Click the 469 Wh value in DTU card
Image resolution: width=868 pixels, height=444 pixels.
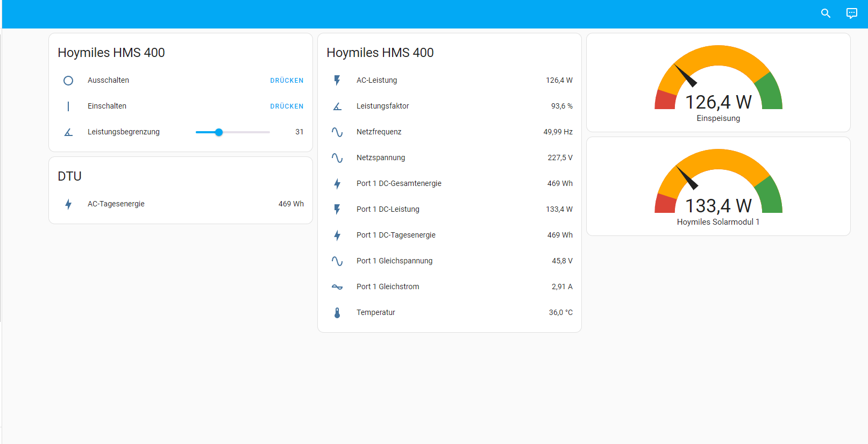(x=291, y=204)
